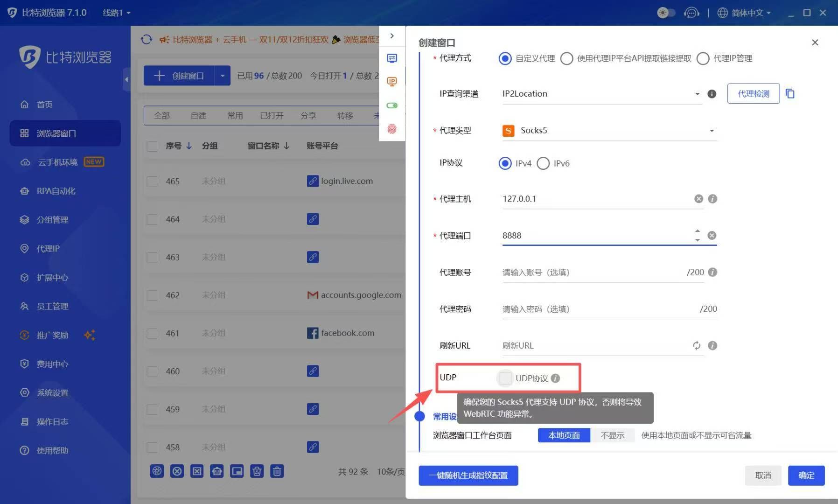
Task: Select the IPv6 radio button
Action: [543, 163]
